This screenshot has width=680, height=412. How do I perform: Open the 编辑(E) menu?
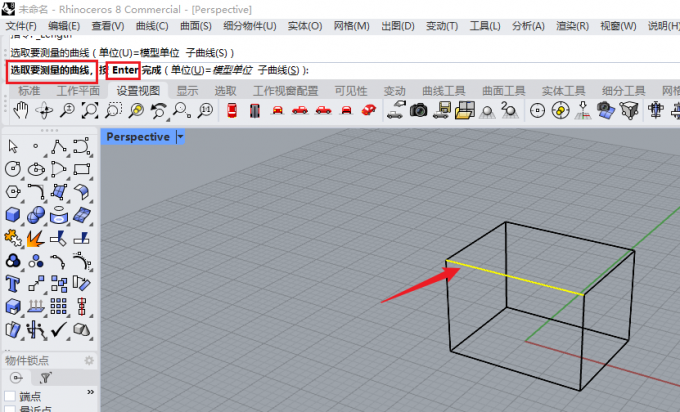coord(64,26)
